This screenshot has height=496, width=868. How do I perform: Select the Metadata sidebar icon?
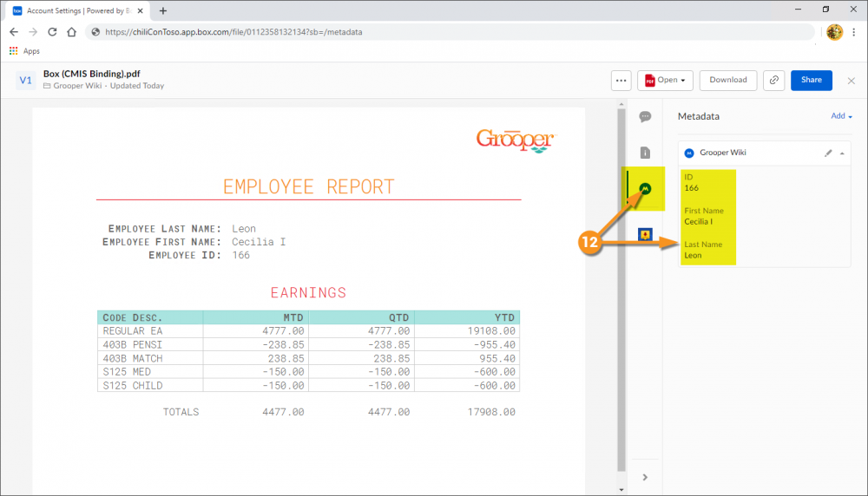(x=645, y=189)
